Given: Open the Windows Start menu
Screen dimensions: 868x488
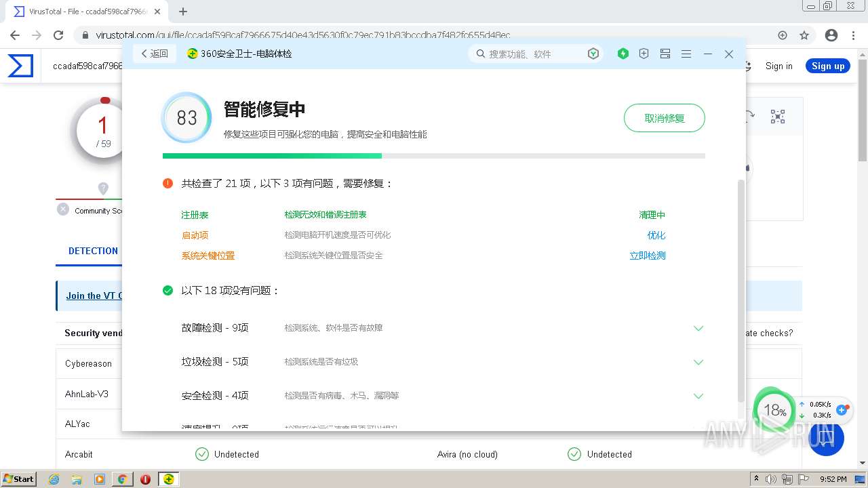Looking at the screenshot, I should [x=19, y=479].
